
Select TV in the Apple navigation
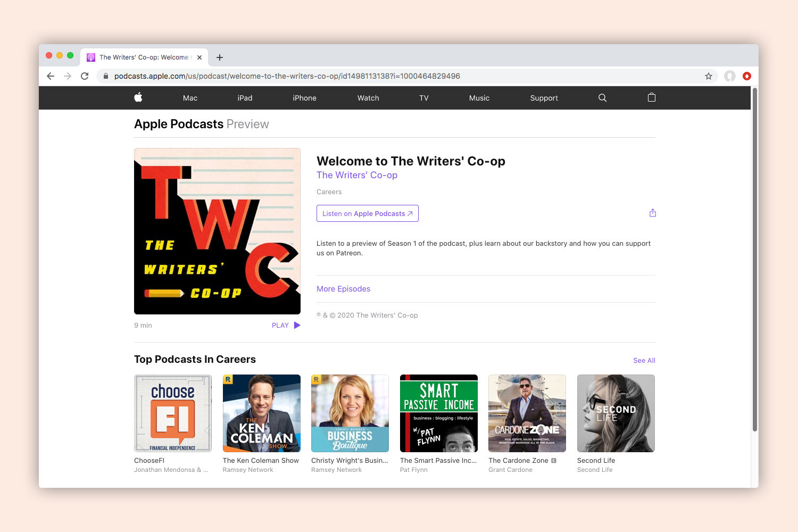click(424, 98)
